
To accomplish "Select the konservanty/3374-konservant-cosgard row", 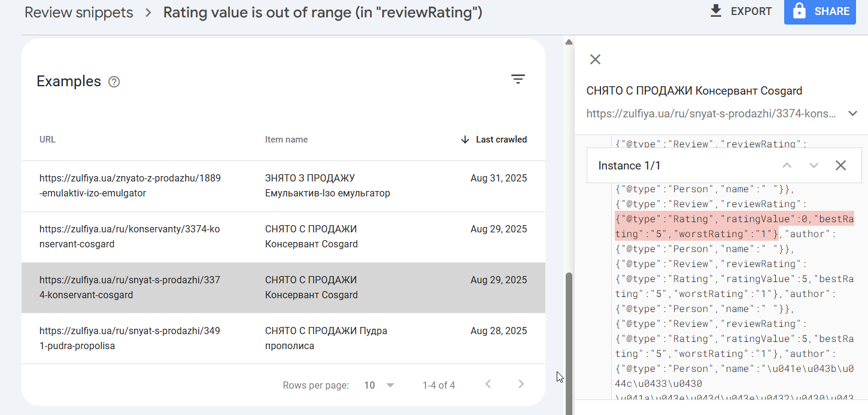I will 130,237.
